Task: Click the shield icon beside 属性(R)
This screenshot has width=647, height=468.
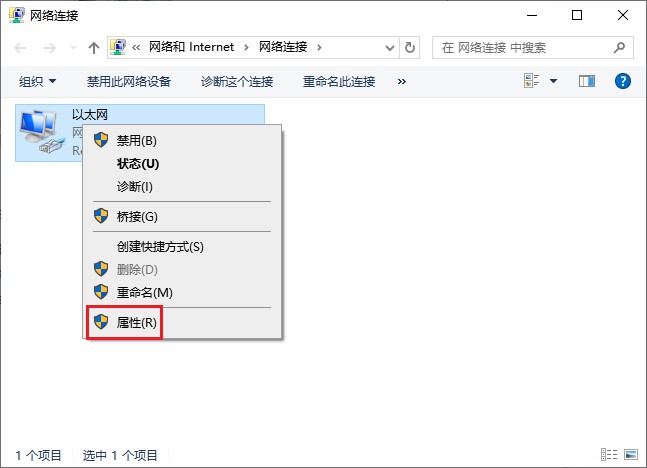Action: click(x=101, y=322)
